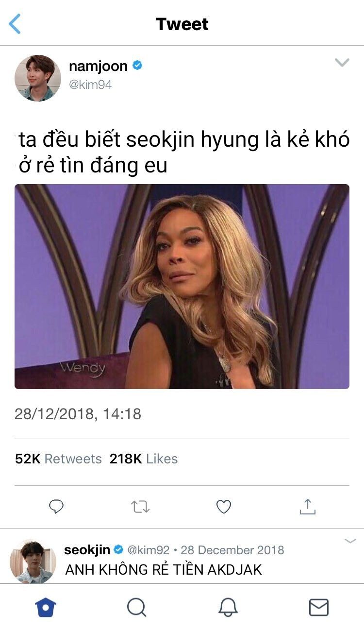Open seokjin's profile picture
The height and width of the screenshot is (631, 364).
(x=33, y=562)
